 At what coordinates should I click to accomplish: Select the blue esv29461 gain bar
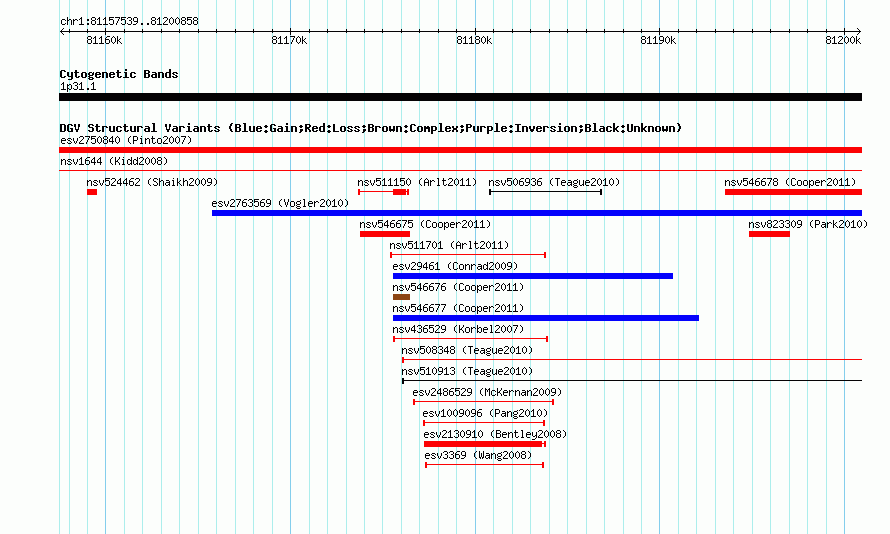[533, 276]
